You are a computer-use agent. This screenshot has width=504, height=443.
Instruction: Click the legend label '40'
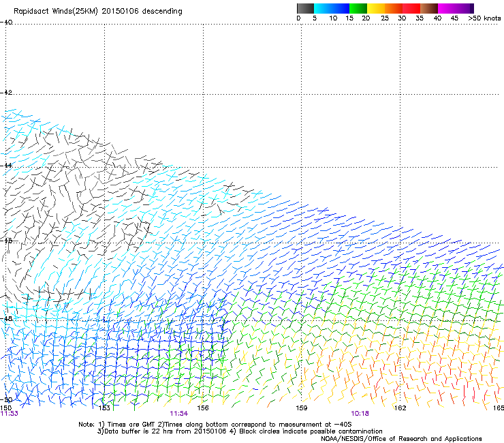[x=438, y=18]
